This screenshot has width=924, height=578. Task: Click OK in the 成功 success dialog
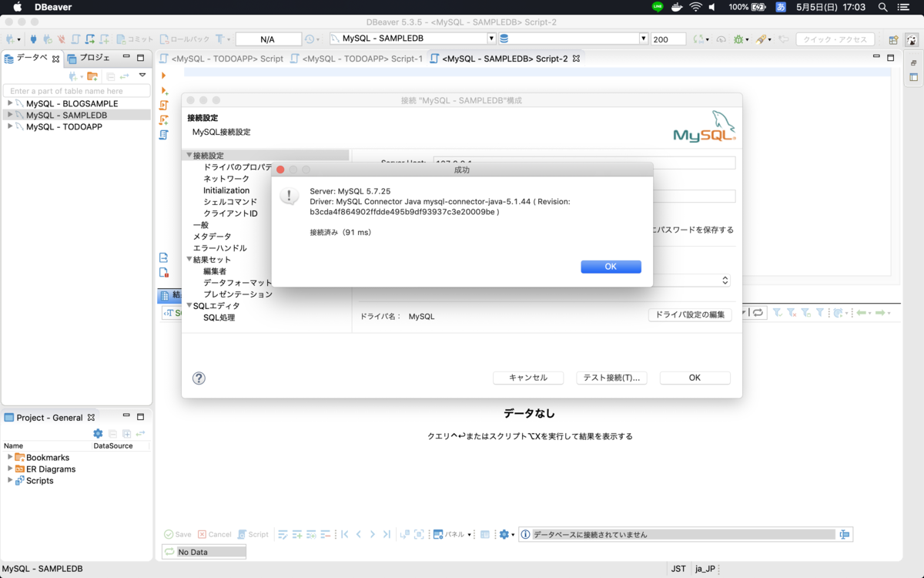tap(611, 267)
